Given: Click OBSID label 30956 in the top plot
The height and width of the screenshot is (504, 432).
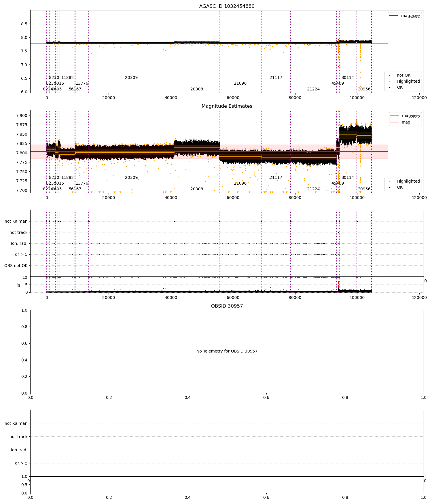Looking at the screenshot, I should coord(364,89).
